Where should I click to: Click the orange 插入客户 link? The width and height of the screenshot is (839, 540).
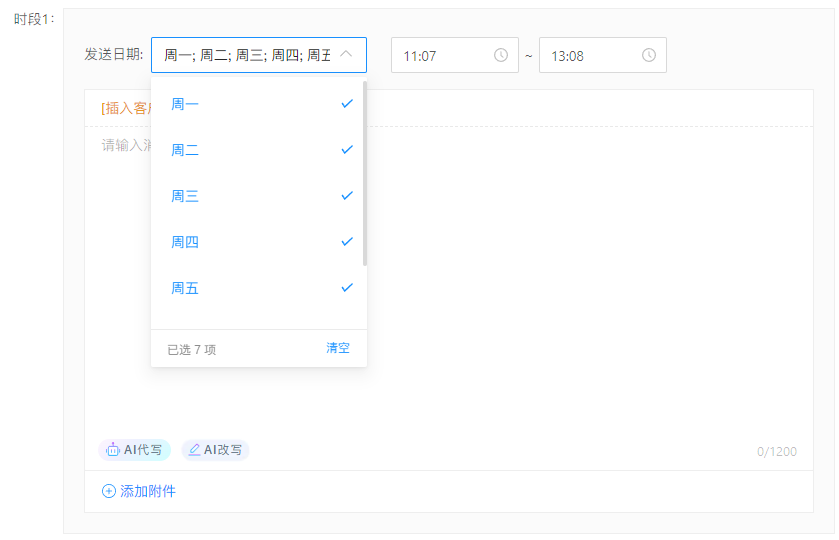point(124,108)
